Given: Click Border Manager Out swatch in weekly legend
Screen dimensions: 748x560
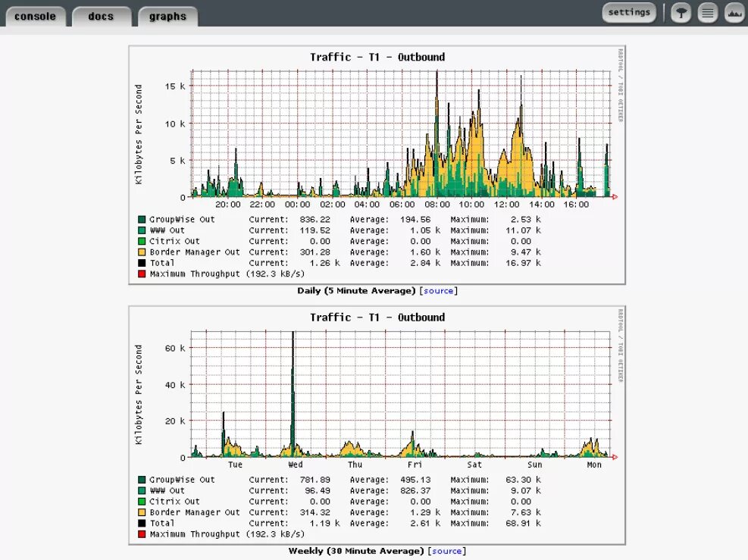Looking at the screenshot, I should 142,512.
